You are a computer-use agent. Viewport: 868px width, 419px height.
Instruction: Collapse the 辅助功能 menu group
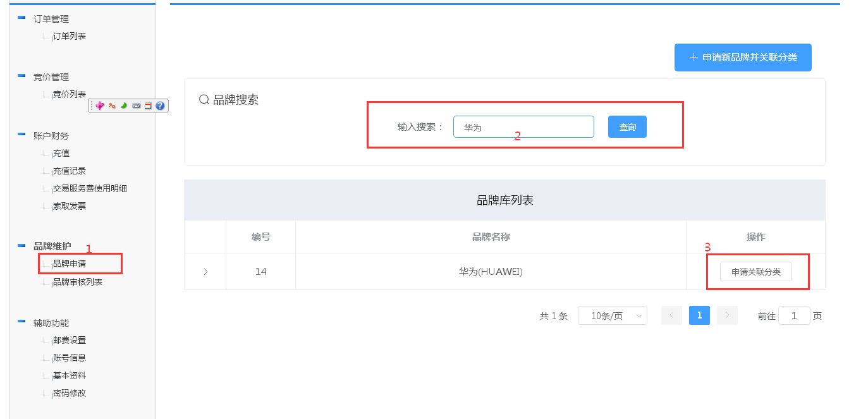click(21, 321)
